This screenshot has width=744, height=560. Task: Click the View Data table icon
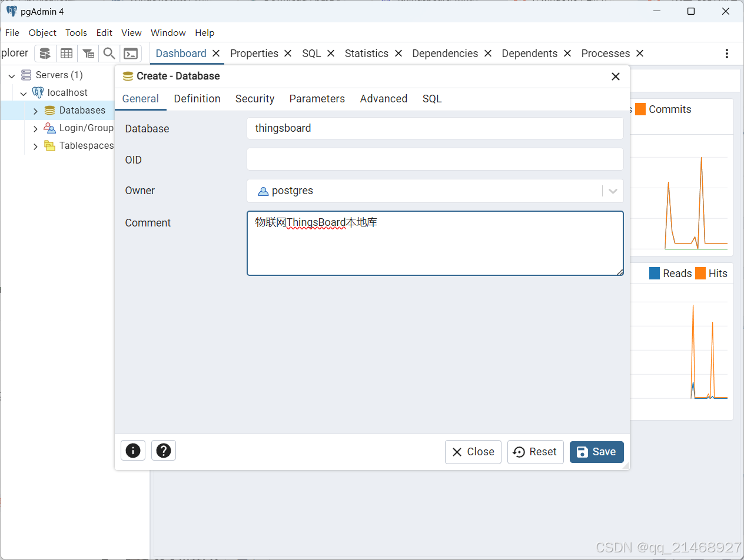[67, 54]
